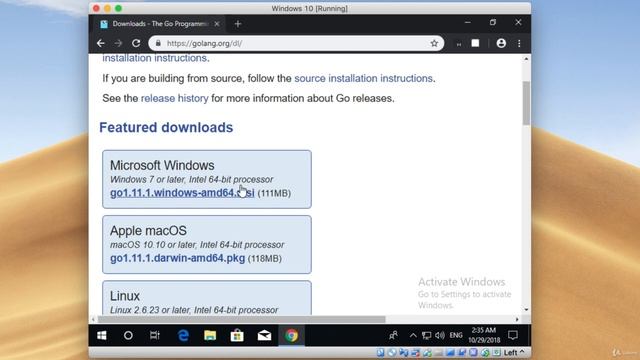Open the source installation instructions link
The width and height of the screenshot is (640, 360).
363,78
